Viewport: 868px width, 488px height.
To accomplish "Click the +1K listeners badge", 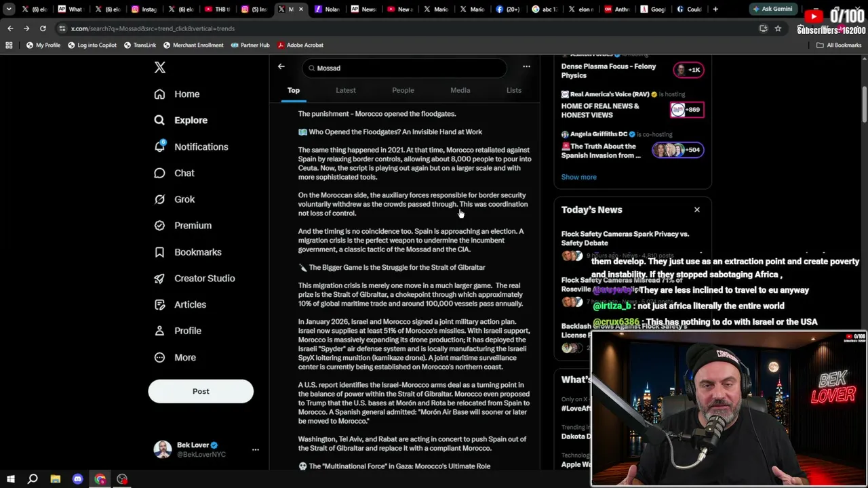I will [688, 70].
